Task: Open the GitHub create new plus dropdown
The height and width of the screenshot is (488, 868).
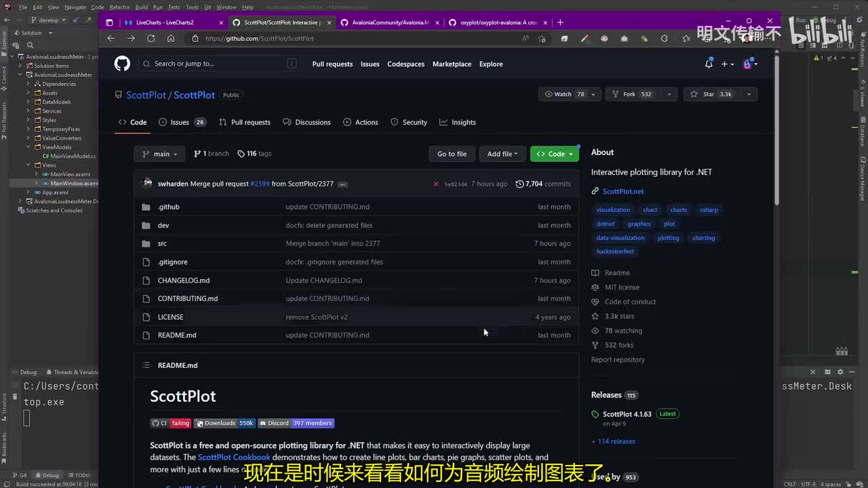Action: coord(728,64)
